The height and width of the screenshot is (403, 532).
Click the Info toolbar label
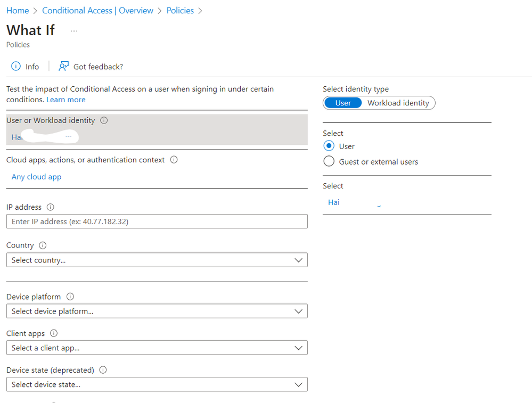(x=32, y=67)
